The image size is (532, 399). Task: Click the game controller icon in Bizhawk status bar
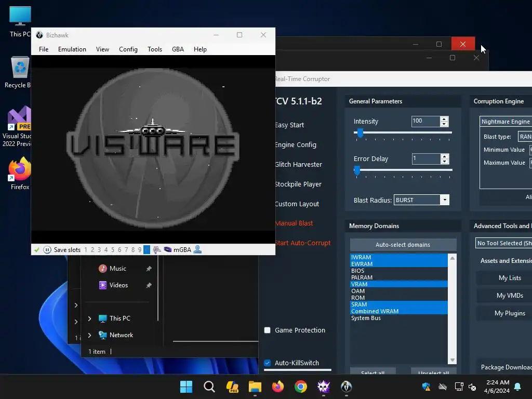coord(157,250)
